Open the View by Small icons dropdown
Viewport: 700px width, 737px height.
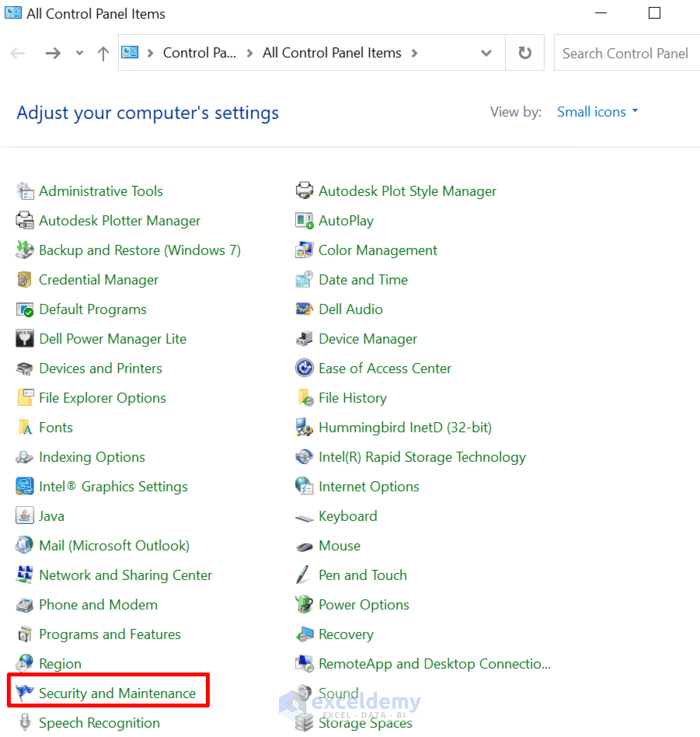pyautogui.click(x=598, y=112)
